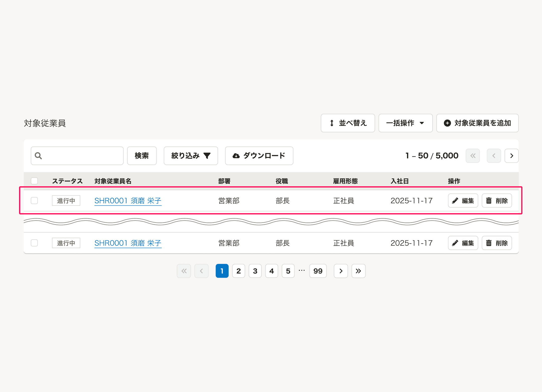Check the checkbox of the bottom employee row
542x392 pixels.
pos(34,243)
